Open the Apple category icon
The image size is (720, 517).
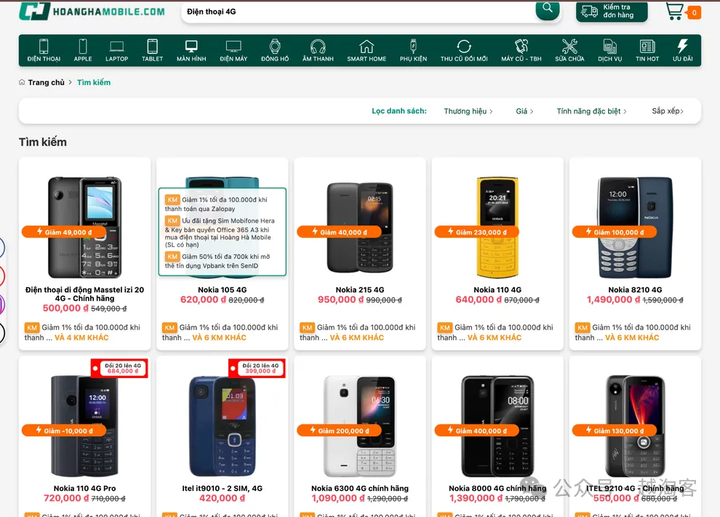pos(83,50)
